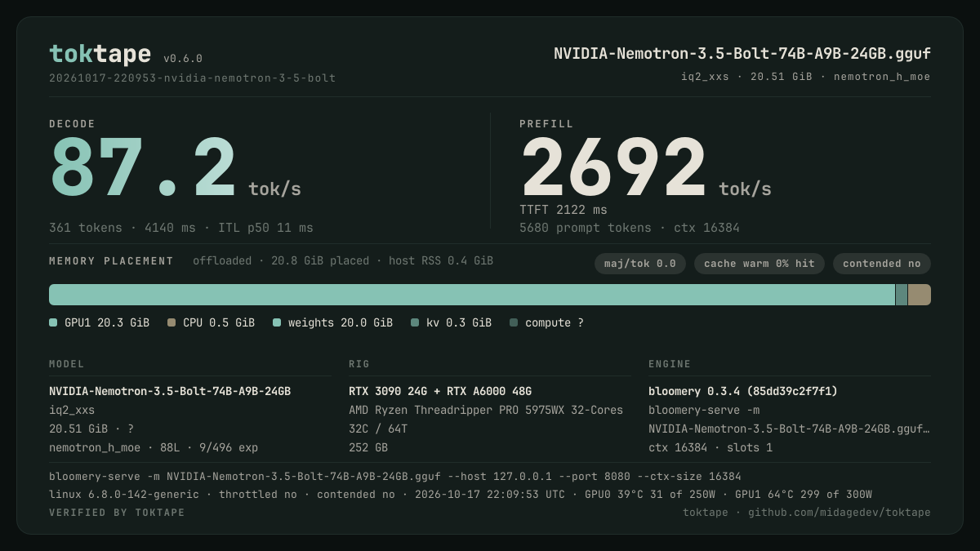Click the compute ? legend swatch

click(514, 322)
